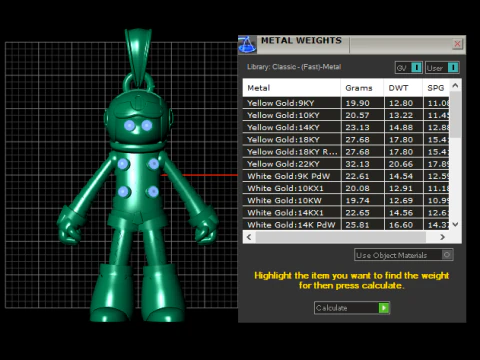
Task: Toggle the GV switch
Action: (x=409, y=68)
